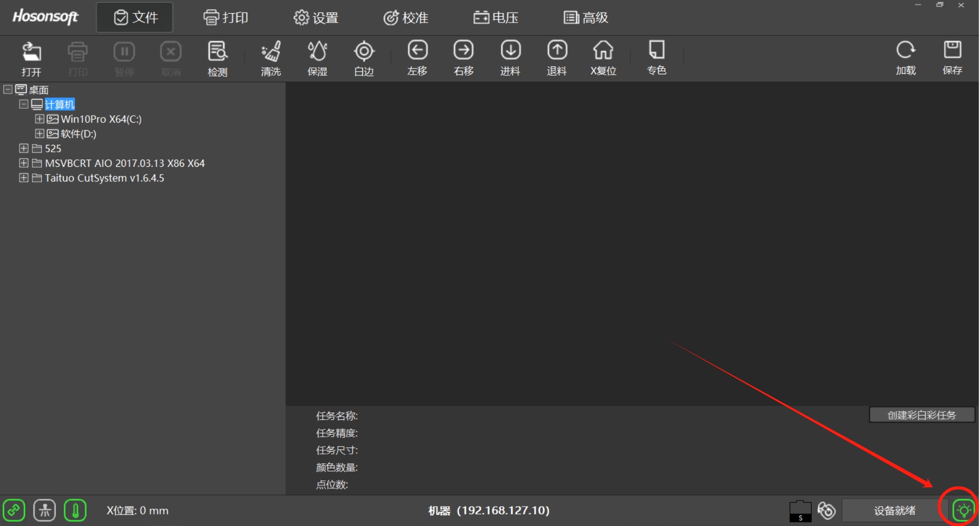Click the 白边 (margin) target icon
The image size is (980, 526).
pyautogui.click(x=364, y=58)
